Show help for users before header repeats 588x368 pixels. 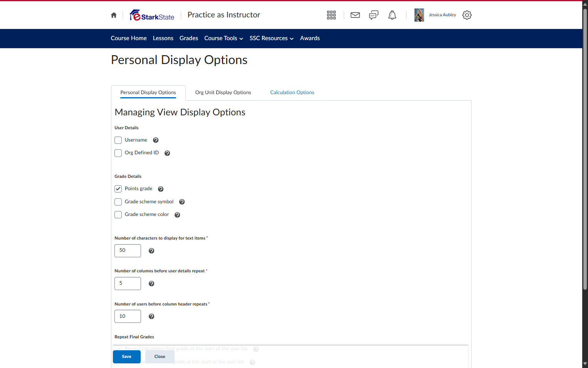[151, 316]
